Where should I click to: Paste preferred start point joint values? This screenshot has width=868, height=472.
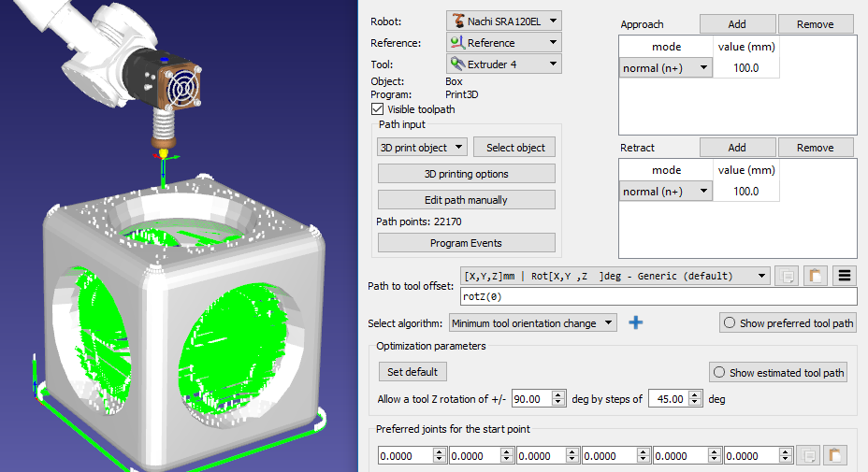pyautogui.click(x=835, y=456)
